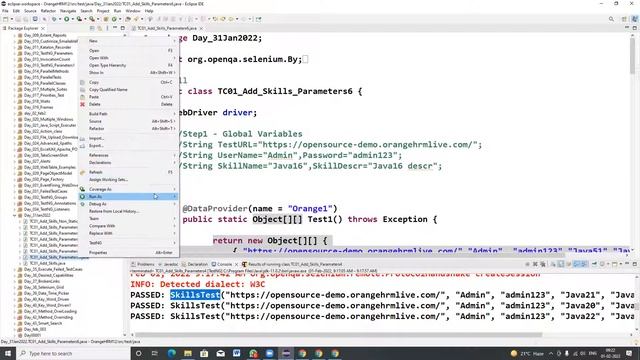Open the Navigate menu
The height and width of the screenshot is (360, 640).
pos(68,11)
